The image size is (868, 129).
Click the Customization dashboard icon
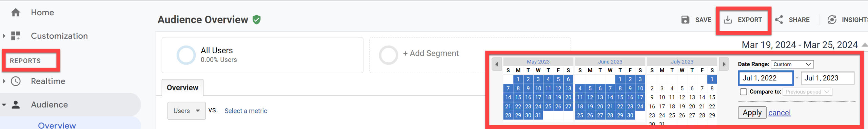pos(16,36)
